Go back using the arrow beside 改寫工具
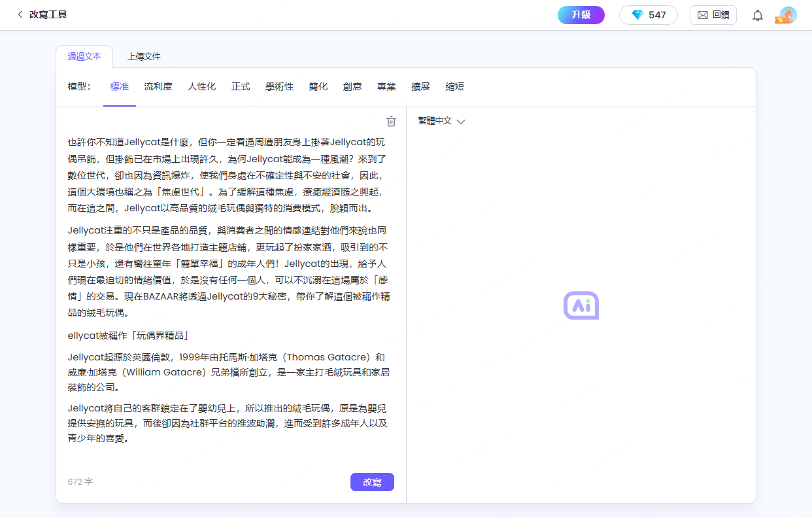The height and width of the screenshot is (518, 812). (x=20, y=14)
